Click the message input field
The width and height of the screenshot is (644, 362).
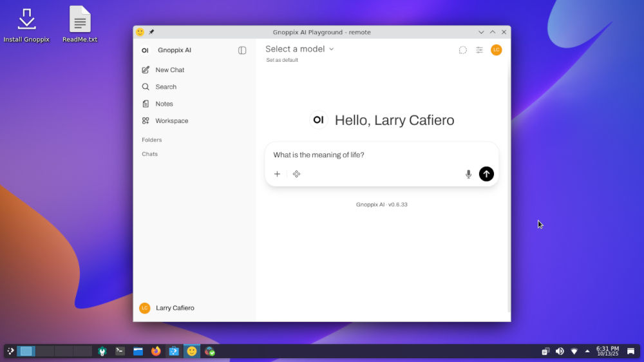tap(380, 155)
